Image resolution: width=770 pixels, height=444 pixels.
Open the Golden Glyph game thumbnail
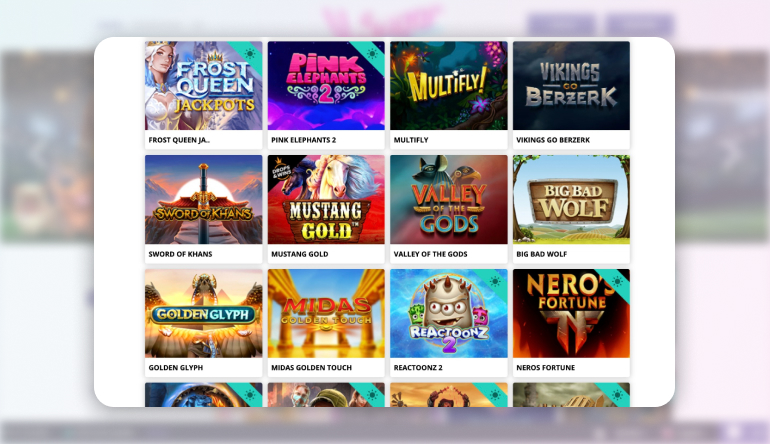[x=203, y=313]
